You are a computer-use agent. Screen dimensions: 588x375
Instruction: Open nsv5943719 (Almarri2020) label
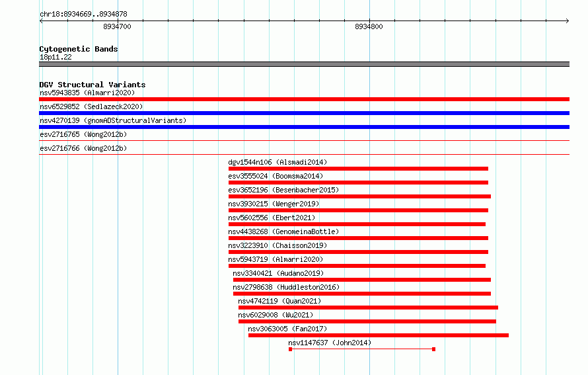point(276,259)
